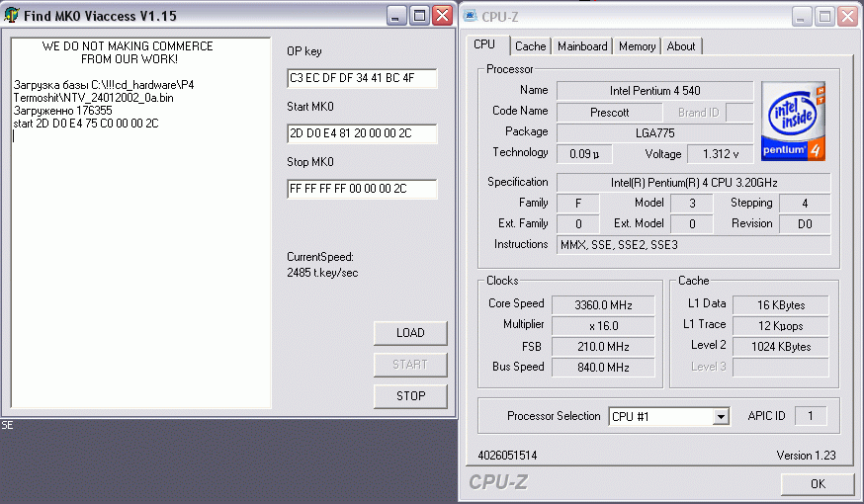Close the CPU-Z window
The image size is (864, 504).
tap(847, 17)
